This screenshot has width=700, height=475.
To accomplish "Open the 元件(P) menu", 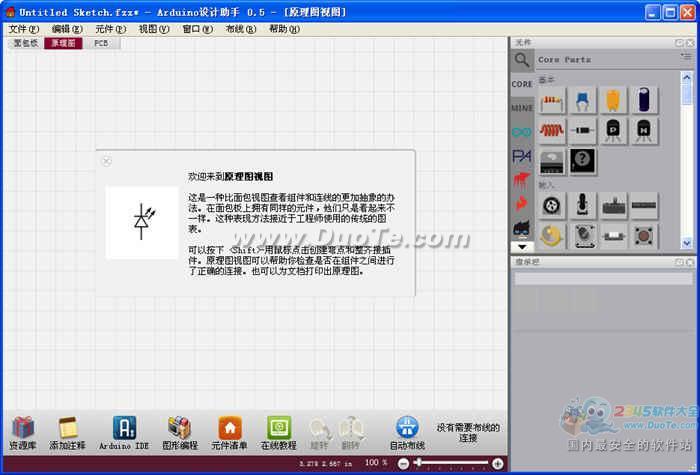I will pyautogui.click(x=111, y=29).
